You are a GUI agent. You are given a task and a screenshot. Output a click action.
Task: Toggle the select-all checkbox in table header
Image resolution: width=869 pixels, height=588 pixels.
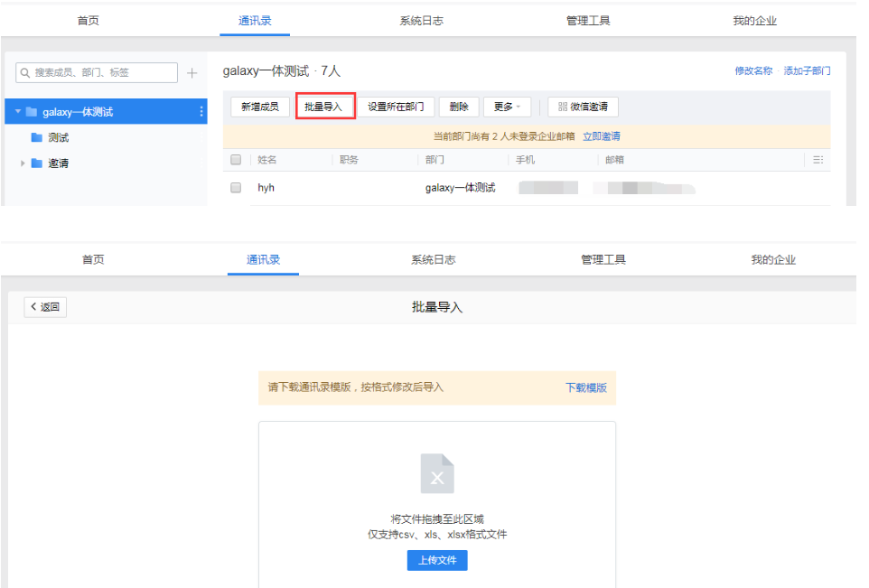236,160
